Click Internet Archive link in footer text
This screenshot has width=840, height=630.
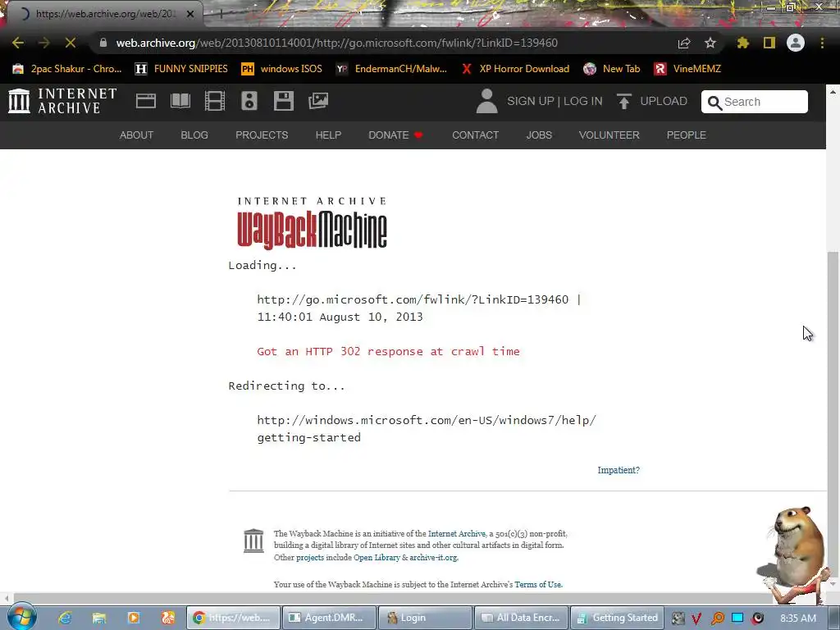click(456, 533)
